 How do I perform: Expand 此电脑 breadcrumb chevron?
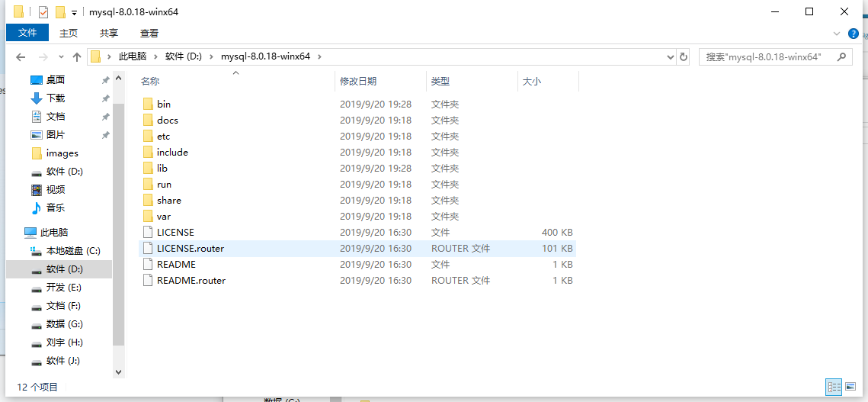point(155,56)
